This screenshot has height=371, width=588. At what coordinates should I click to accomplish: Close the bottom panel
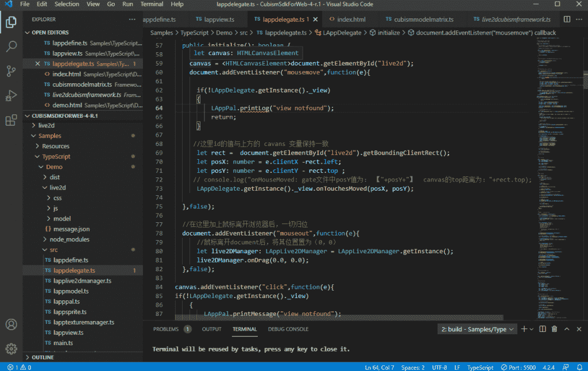click(x=579, y=329)
